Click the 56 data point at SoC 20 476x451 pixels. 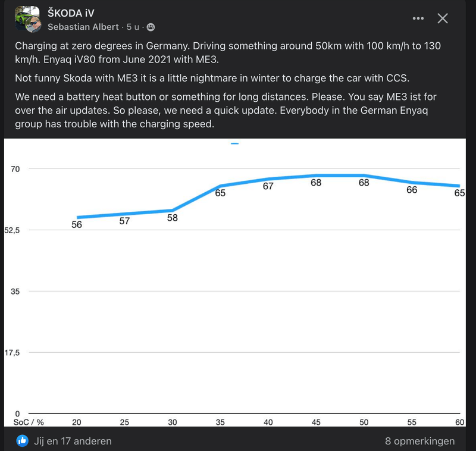77,218
